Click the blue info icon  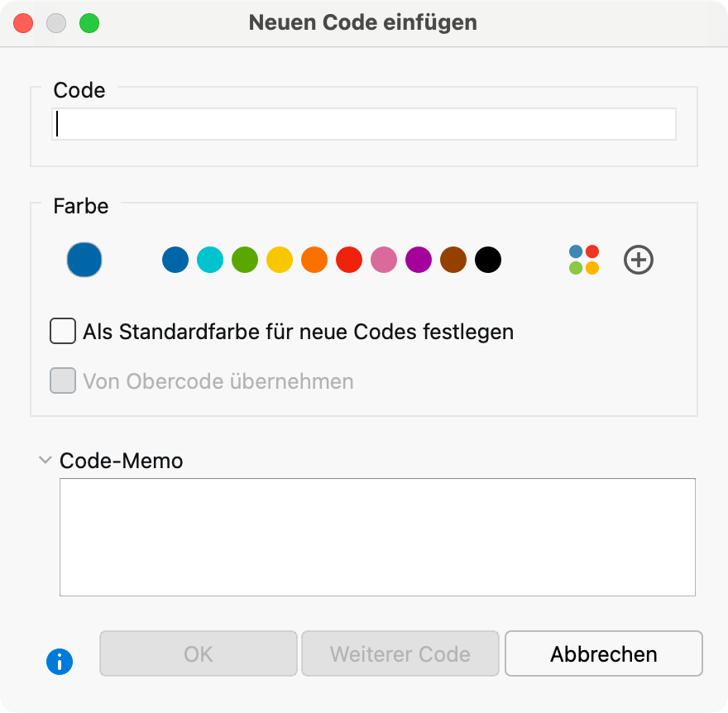(59, 662)
